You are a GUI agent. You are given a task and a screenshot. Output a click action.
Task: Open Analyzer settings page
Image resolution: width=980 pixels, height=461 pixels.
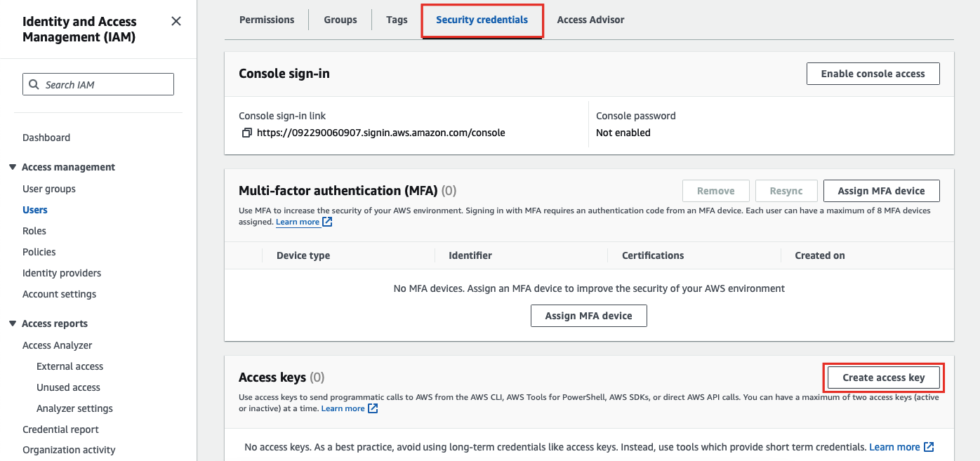point(75,408)
